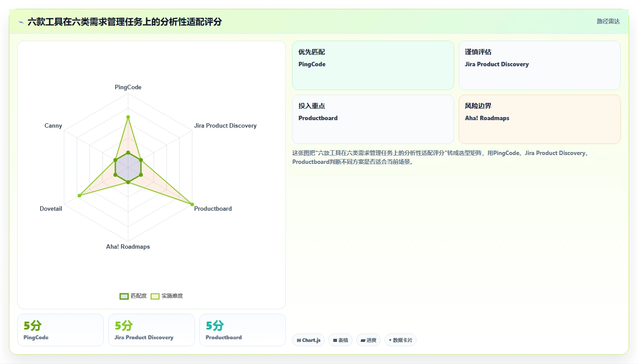The image size is (638, 364).
Task: Open the 优先匹配 PingCode card
Action: pyautogui.click(x=373, y=65)
